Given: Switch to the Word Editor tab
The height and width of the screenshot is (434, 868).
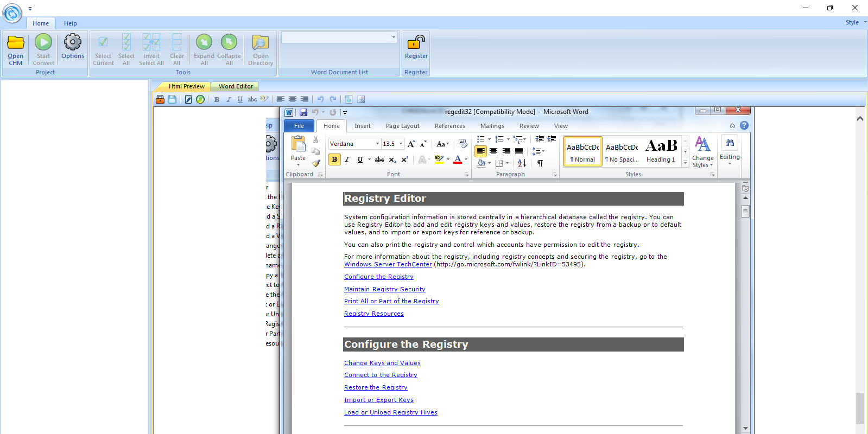Looking at the screenshot, I should (x=236, y=86).
